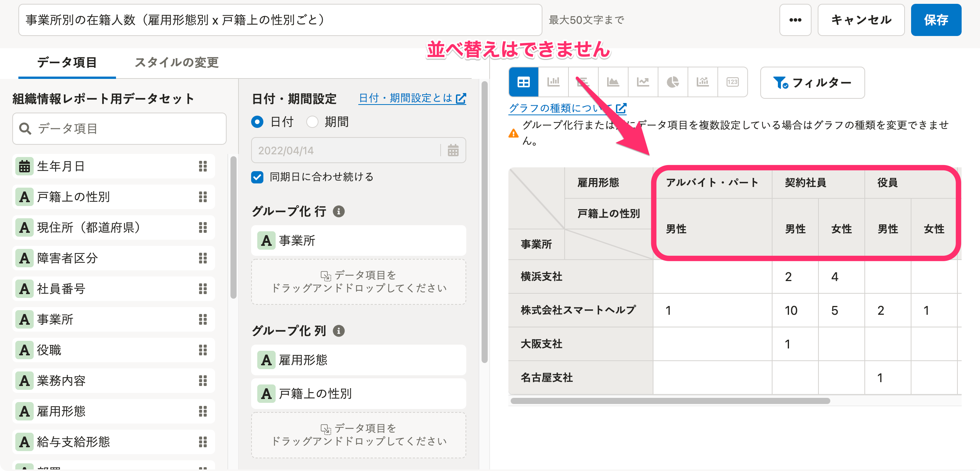Click drag handle for 戸籍上の性別 list item

[x=203, y=197]
